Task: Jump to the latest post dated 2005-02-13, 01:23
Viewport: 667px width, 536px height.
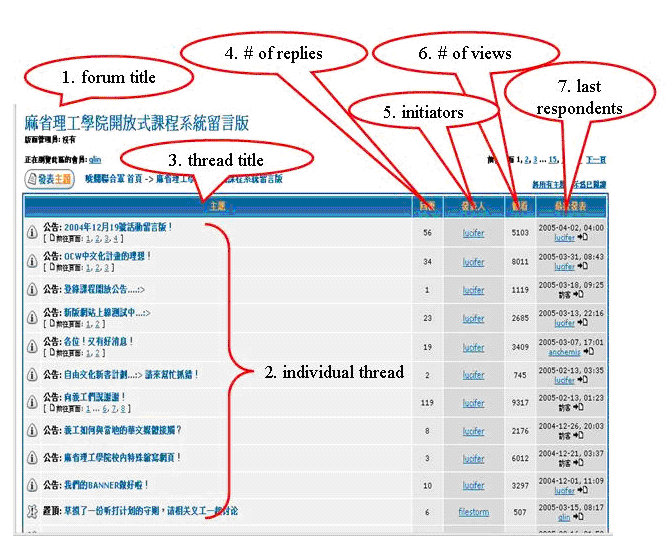Action: coord(578,407)
